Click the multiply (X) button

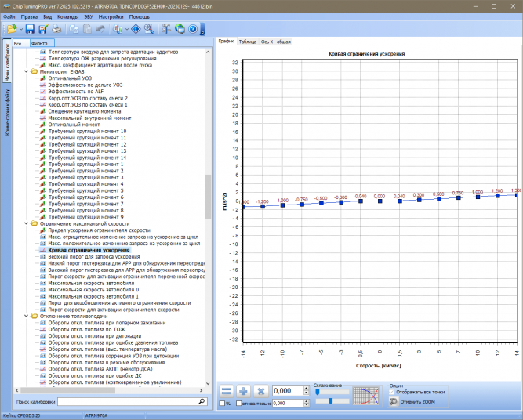pyautogui.click(x=261, y=391)
